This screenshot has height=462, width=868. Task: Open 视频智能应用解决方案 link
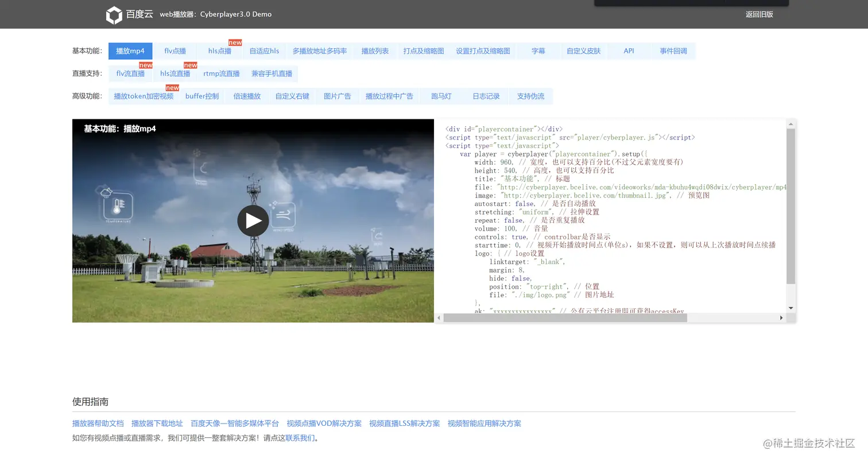[485, 424]
